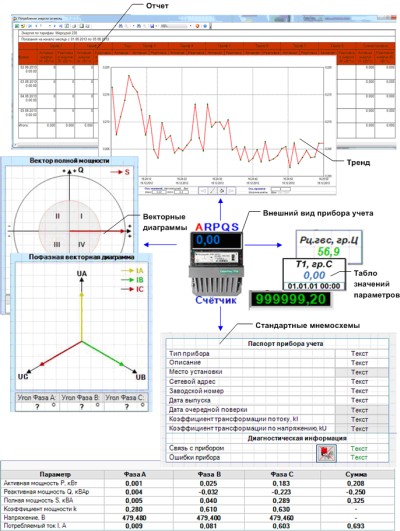Viewport: 400px width, 531px height.
Task: Toggle the S vector legend on power diagram
Action: [x=120, y=172]
